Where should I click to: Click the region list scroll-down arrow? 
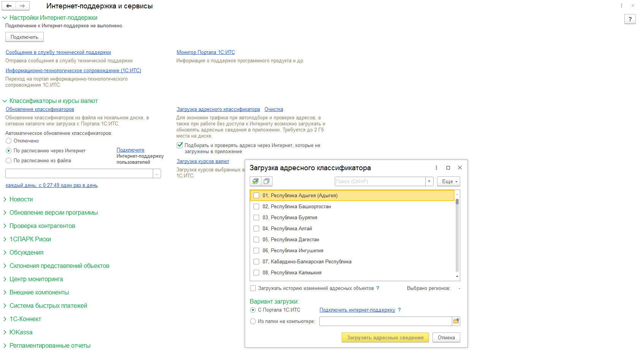pyautogui.click(x=457, y=277)
